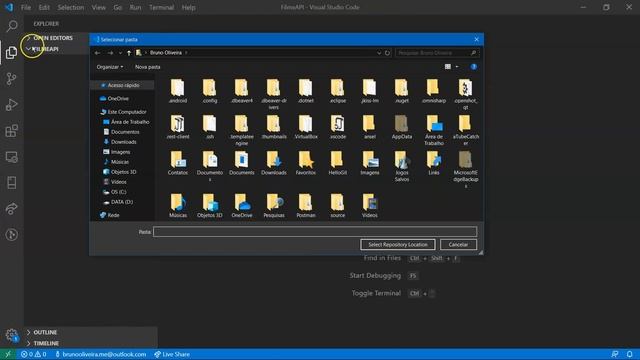Viewport: 640px width, 360px height.
Task: Select the Postman folder
Action: [306, 206]
